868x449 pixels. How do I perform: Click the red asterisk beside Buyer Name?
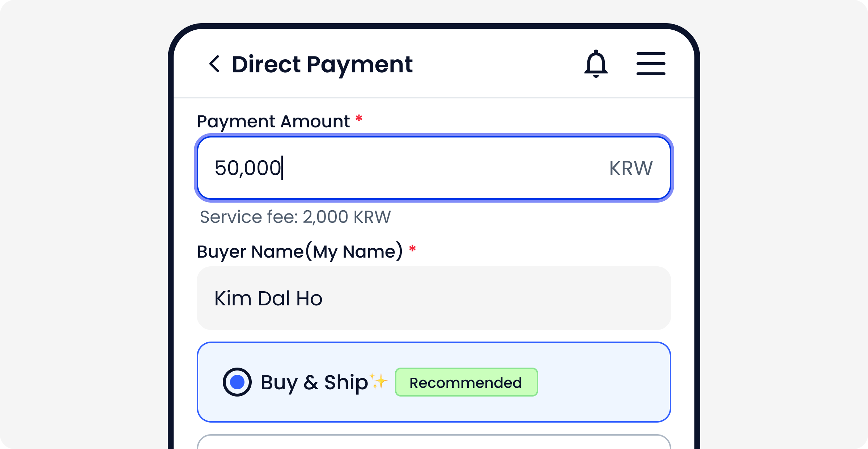pyautogui.click(x=412, y=249)
